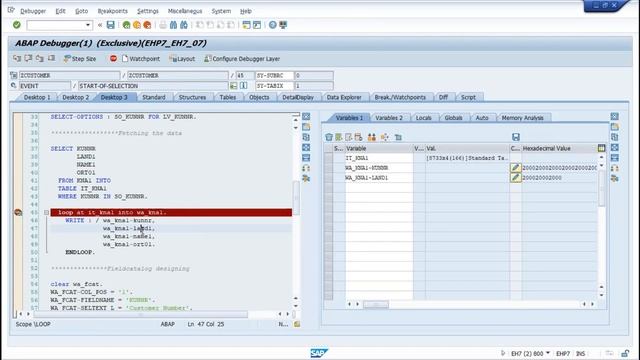
Task: Open the command field dropdown
Action: [x=87, y=25]
